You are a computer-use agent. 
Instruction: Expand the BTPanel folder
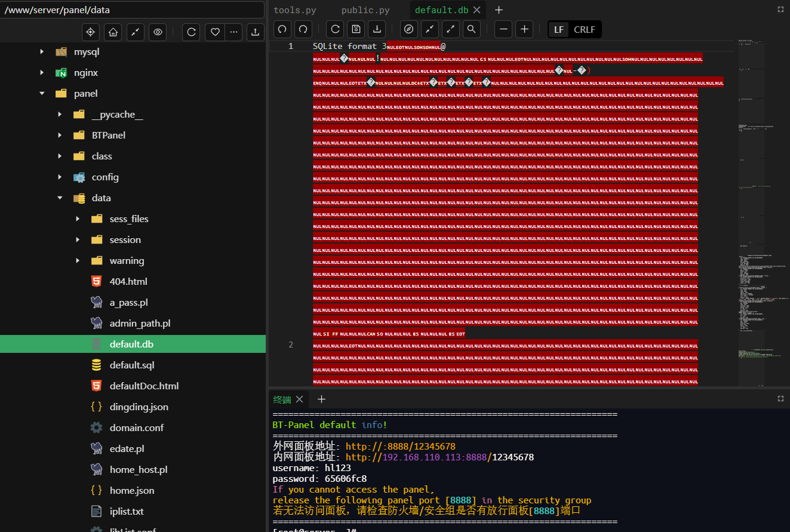point(60,136)
